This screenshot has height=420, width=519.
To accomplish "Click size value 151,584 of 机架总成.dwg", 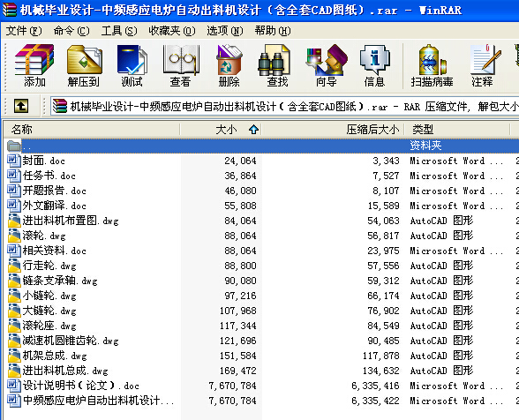I will [x=238, y=356].
